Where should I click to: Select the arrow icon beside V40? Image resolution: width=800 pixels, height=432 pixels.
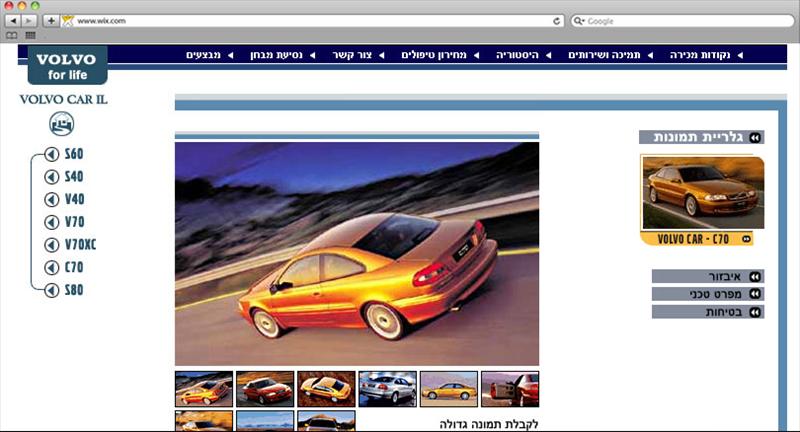52,199
